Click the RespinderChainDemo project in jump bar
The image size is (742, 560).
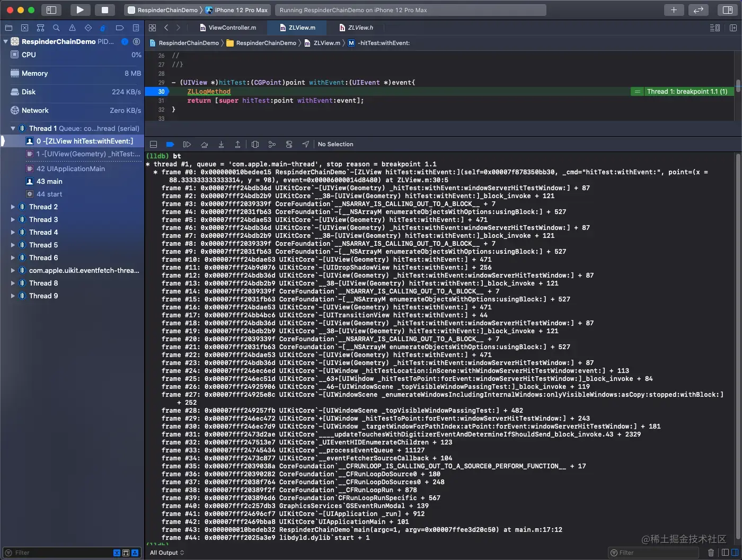click(184, 43)
